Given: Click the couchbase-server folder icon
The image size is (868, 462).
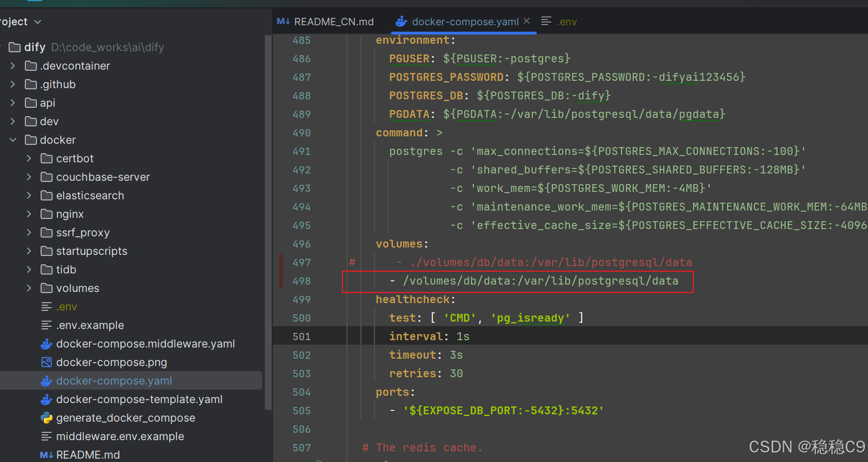Looking at the screenshot, I should point(47,177).
